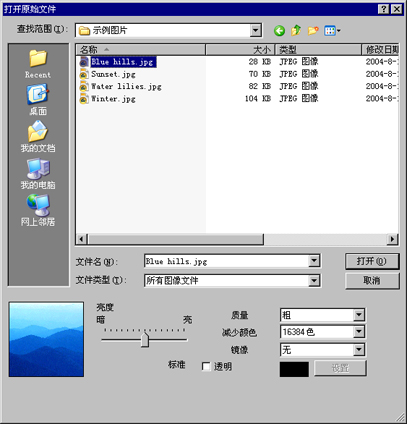Create a new folder with toolbar icon
The height and width of the screenshot is (424, 407).
tap(313, 31)
